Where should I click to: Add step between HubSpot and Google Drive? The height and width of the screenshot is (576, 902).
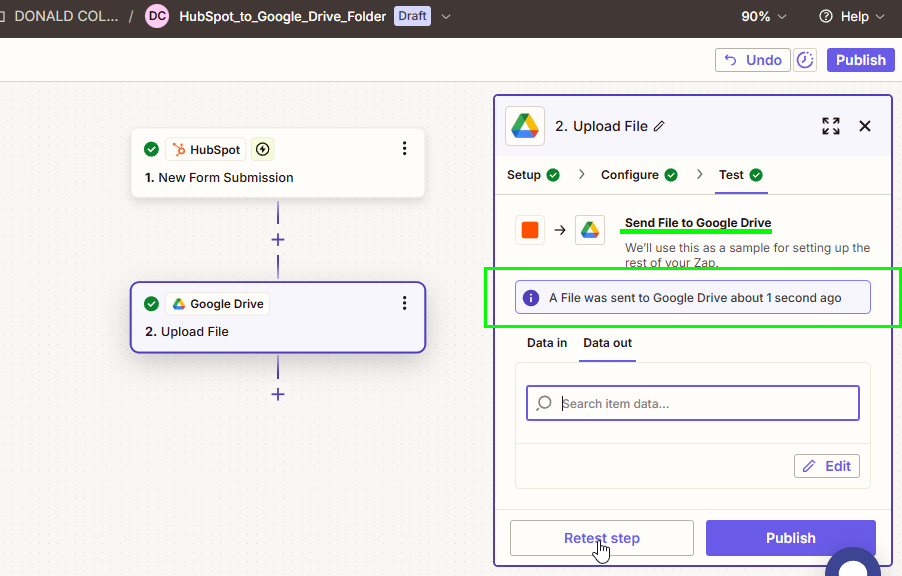278,239
